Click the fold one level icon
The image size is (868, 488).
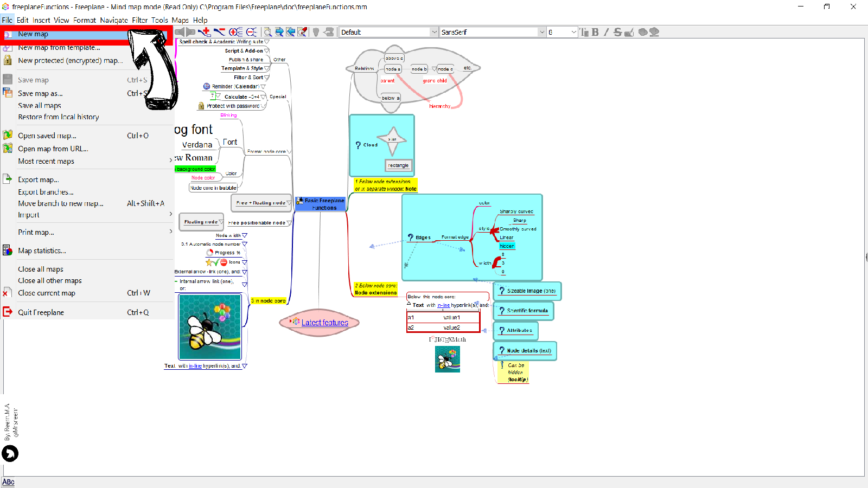(x=251, y=32)
